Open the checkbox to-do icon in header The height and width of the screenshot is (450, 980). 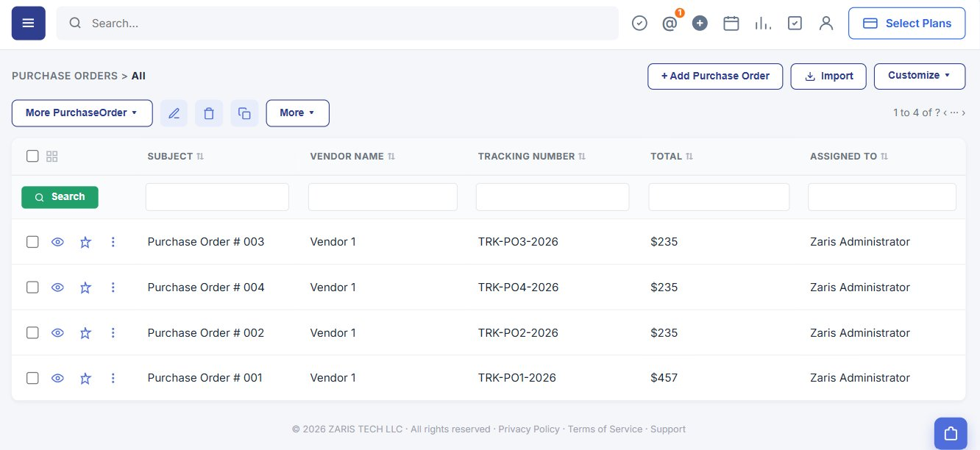[795, 24]
